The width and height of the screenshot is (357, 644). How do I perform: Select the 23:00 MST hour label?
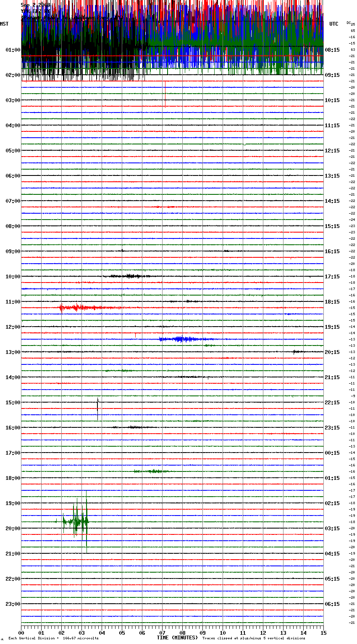point(13,604)
